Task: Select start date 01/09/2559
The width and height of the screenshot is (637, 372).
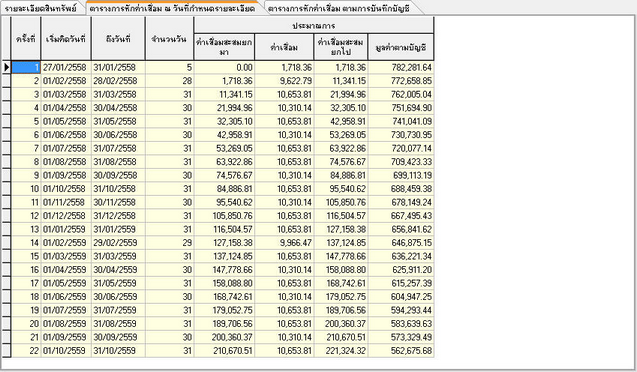Action: point(66,337)
